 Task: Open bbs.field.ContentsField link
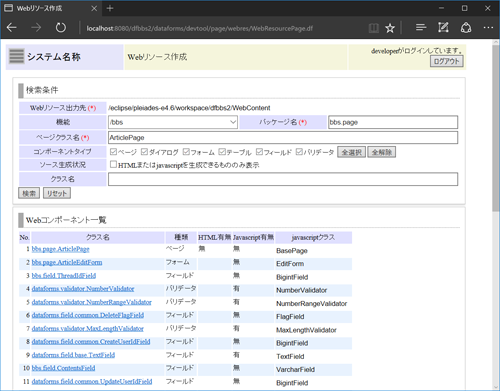63,368
